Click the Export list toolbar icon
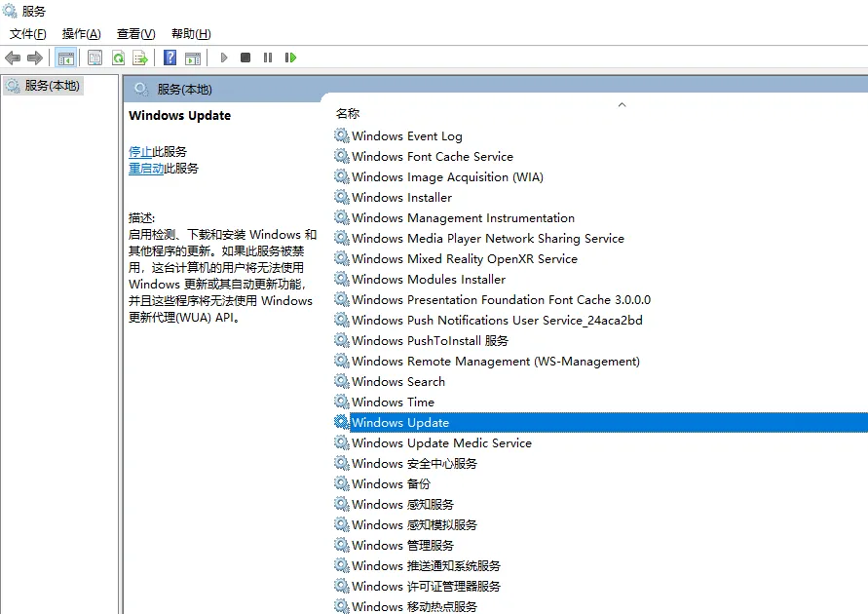The width and height of the screenshot is (868, 614). [x=140, y=58]
